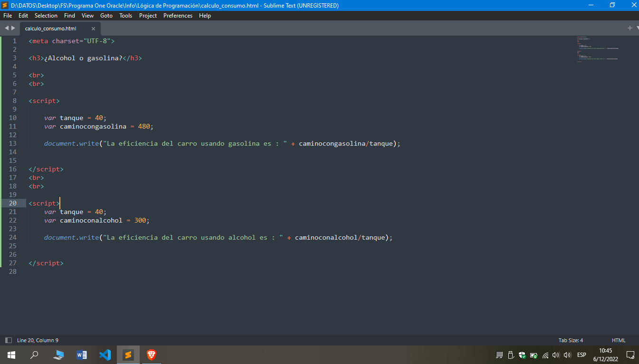639x364 pixels.
Task: Open the View menu
Action: tap(88, 16)
